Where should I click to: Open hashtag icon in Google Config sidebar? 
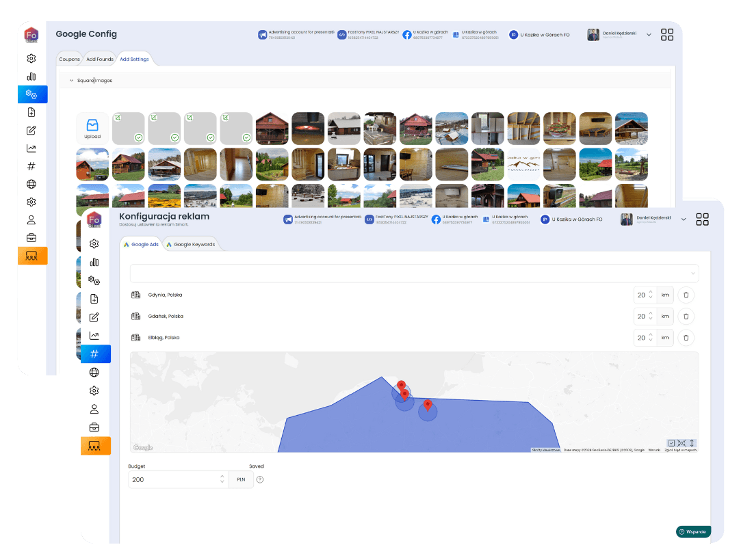tap(31, 166)
